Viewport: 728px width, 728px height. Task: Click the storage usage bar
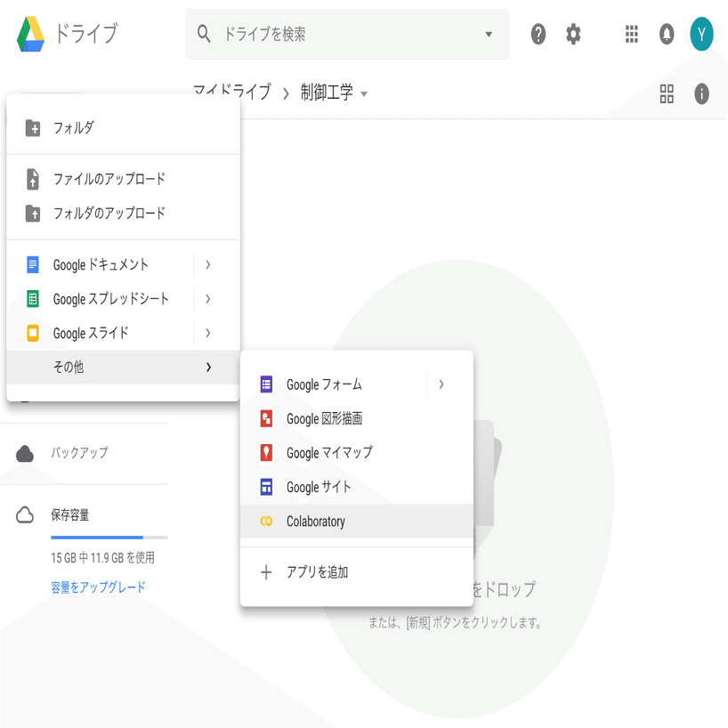point(109,538)
